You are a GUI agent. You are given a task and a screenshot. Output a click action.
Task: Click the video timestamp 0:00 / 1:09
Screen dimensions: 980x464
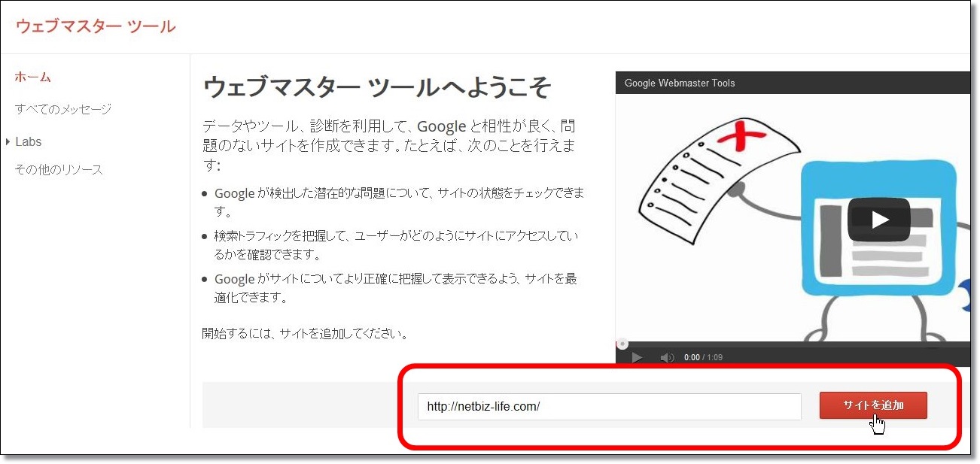(703, 358)
